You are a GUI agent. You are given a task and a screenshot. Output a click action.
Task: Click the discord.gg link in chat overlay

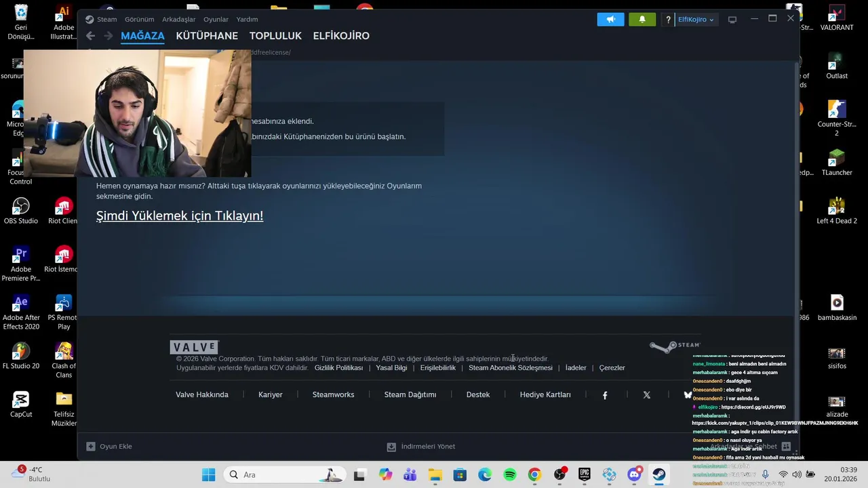coord(753,407)
